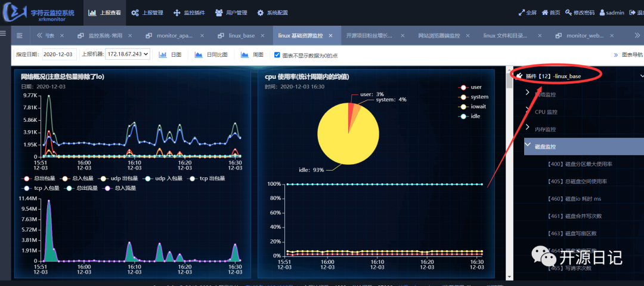
Task: Click 修改密码 change password
Action: pos(580,13)
